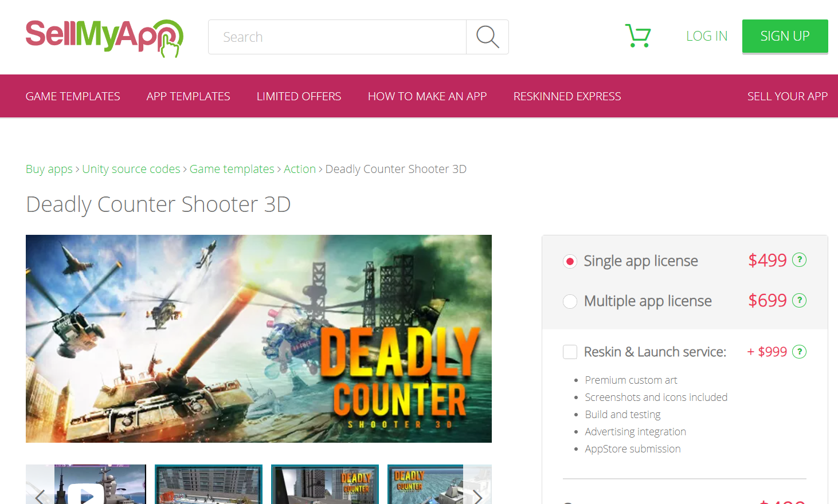Follow the Unity source codes breadcrumb
Screen dimensions: 838x504
(x=131, y=169)
